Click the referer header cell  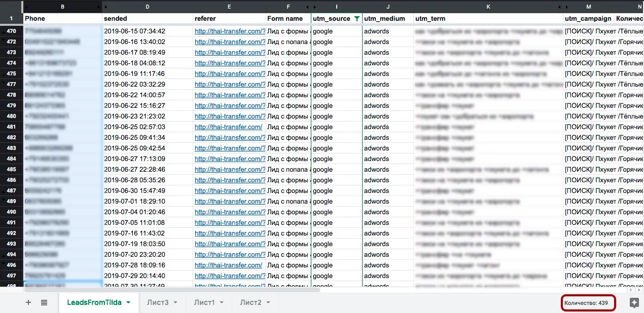coord(229,19)
